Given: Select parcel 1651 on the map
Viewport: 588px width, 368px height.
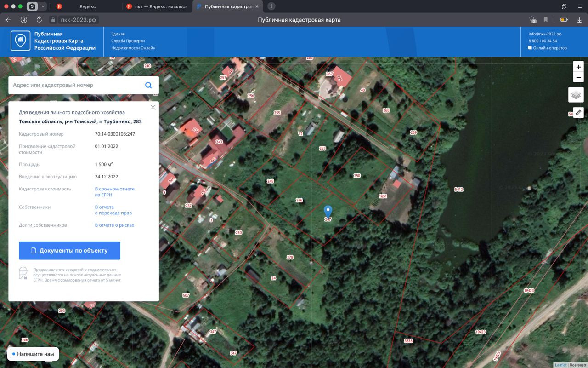Looking at the screenshot, I should click(x=383, y=196).
